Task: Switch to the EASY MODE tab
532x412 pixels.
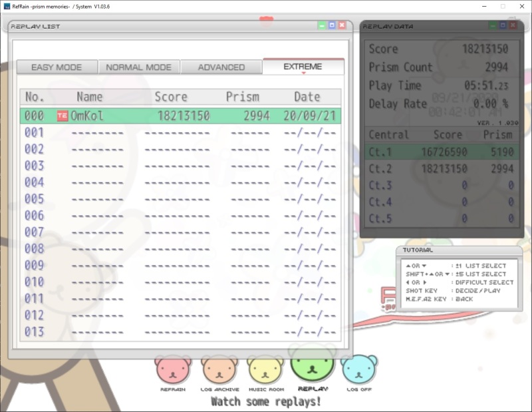Action: [x=57, y=67]
